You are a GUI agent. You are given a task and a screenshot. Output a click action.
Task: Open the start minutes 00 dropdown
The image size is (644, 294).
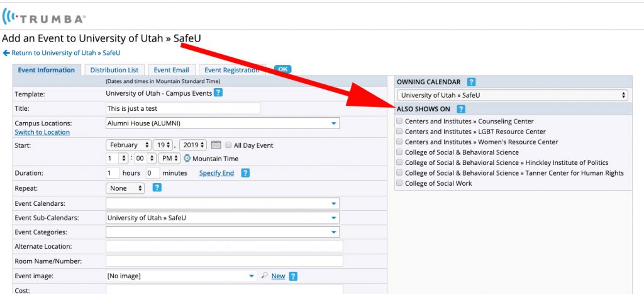(145, 158)
